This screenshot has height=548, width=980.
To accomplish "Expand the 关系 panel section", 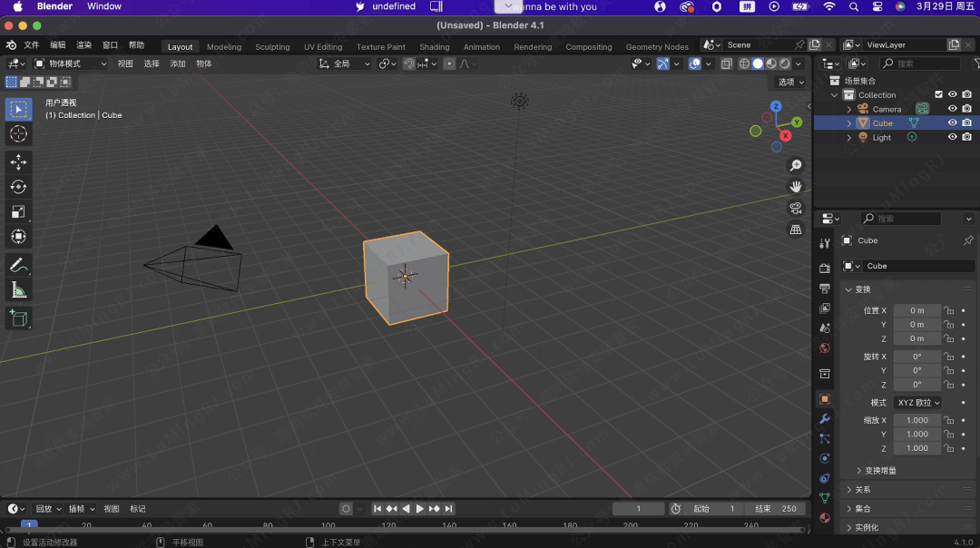I will tap(861, 490).
